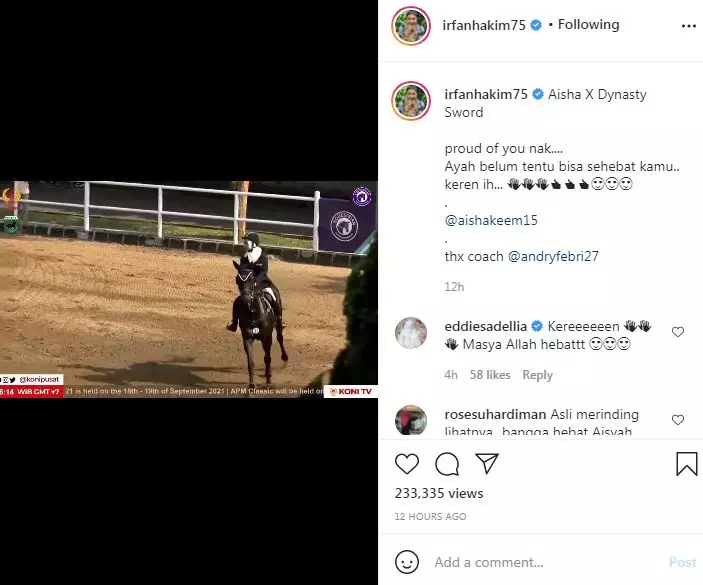703x585 pixels.
Task: Open comments via speech bubble icon
Action: (x=447, y=464)
